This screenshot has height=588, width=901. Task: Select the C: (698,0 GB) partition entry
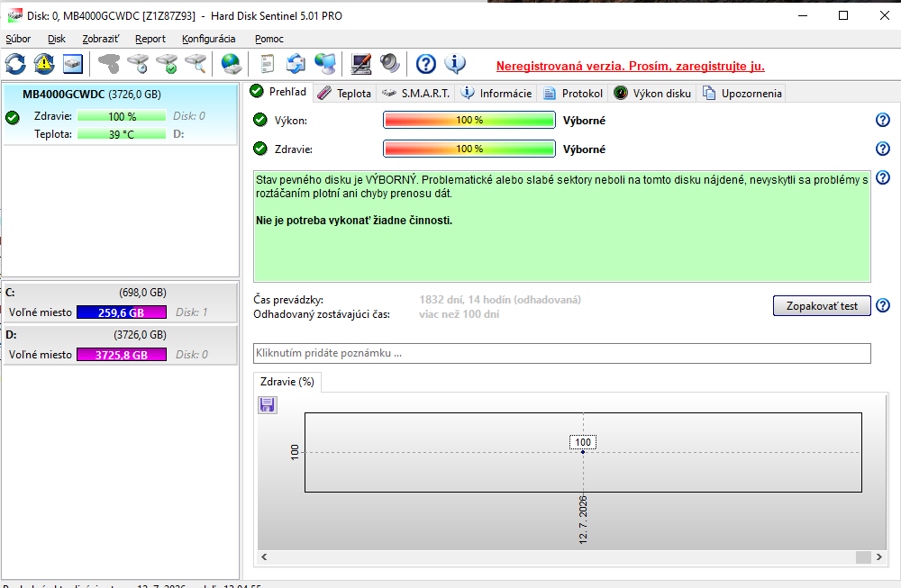[120, 302]
